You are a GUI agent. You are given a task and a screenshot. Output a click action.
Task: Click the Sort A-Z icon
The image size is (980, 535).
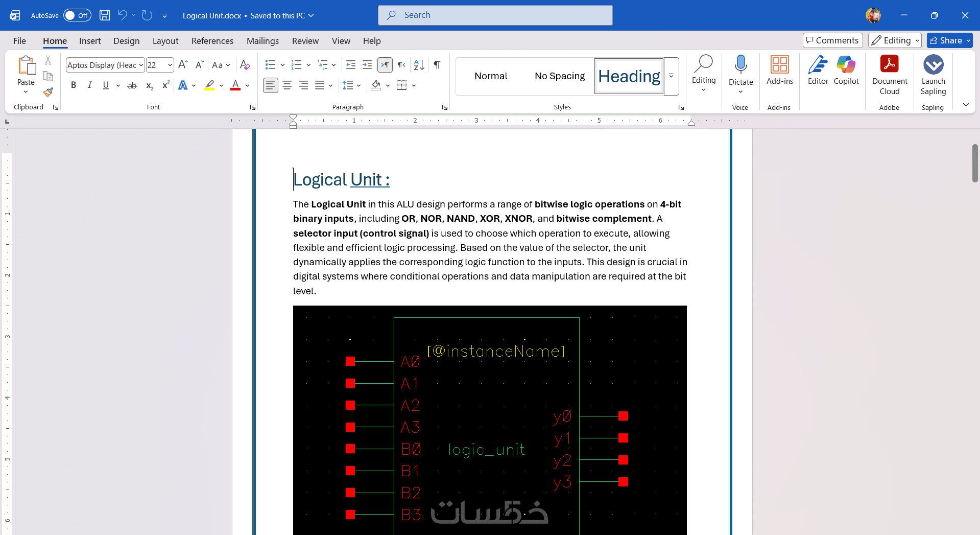coord(419,65)
